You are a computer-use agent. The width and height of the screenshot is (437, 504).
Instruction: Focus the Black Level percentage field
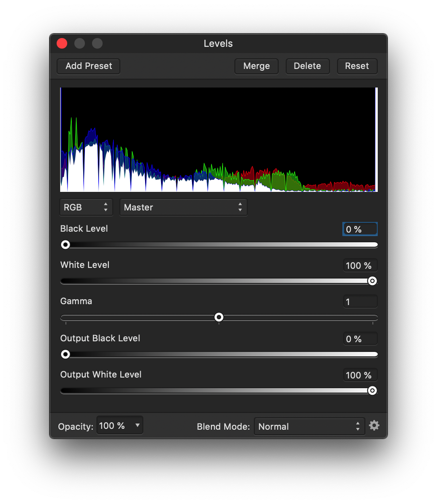(x=360, y=229)
